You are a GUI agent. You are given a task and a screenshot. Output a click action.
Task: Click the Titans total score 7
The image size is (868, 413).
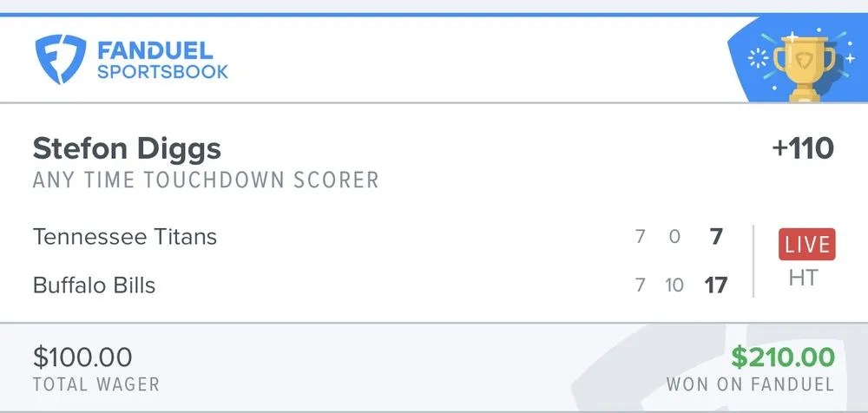point(716,236)
